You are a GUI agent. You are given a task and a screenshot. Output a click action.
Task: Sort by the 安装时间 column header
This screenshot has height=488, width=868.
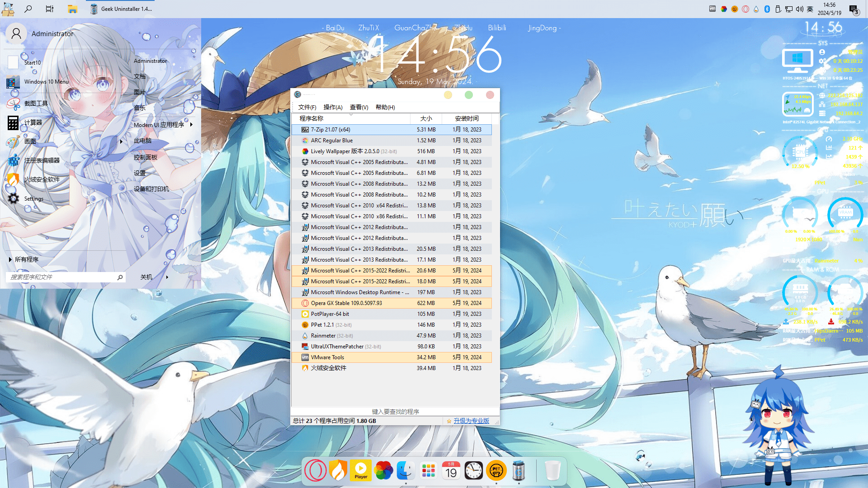coord(467,118)
